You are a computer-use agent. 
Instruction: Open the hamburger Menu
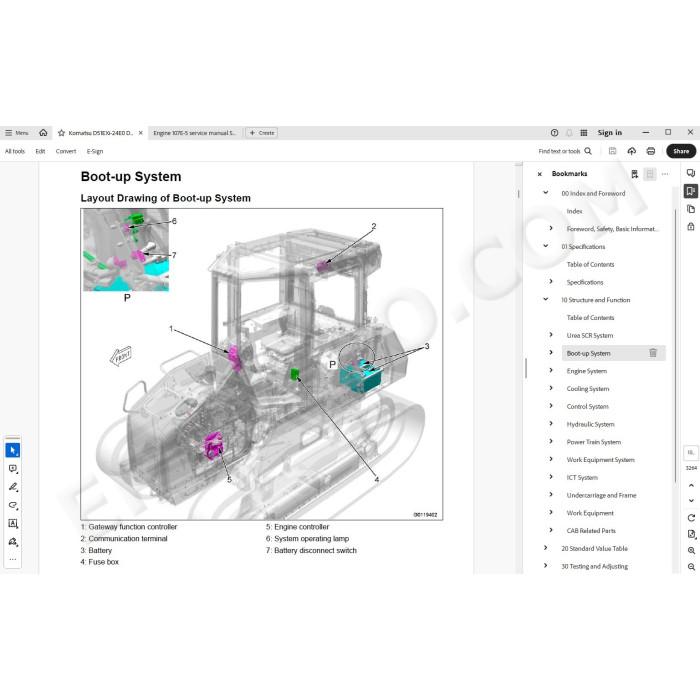point(16,133)
